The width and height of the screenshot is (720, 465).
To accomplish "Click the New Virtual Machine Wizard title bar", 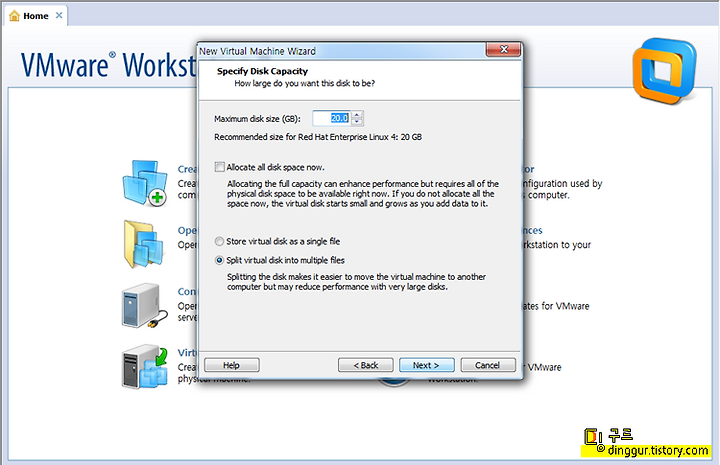I will point(342,51).
